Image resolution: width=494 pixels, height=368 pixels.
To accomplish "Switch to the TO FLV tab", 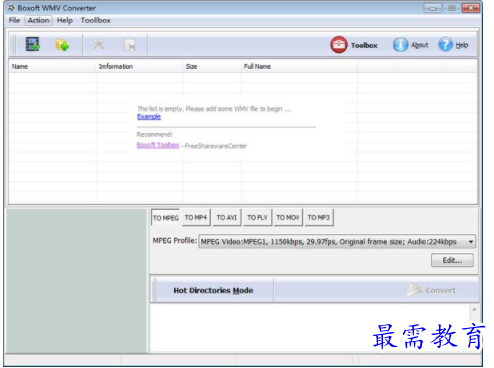I will click(x=257, y=217).
